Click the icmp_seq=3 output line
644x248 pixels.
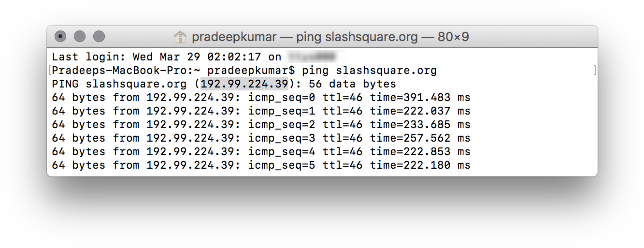[261, 138]
